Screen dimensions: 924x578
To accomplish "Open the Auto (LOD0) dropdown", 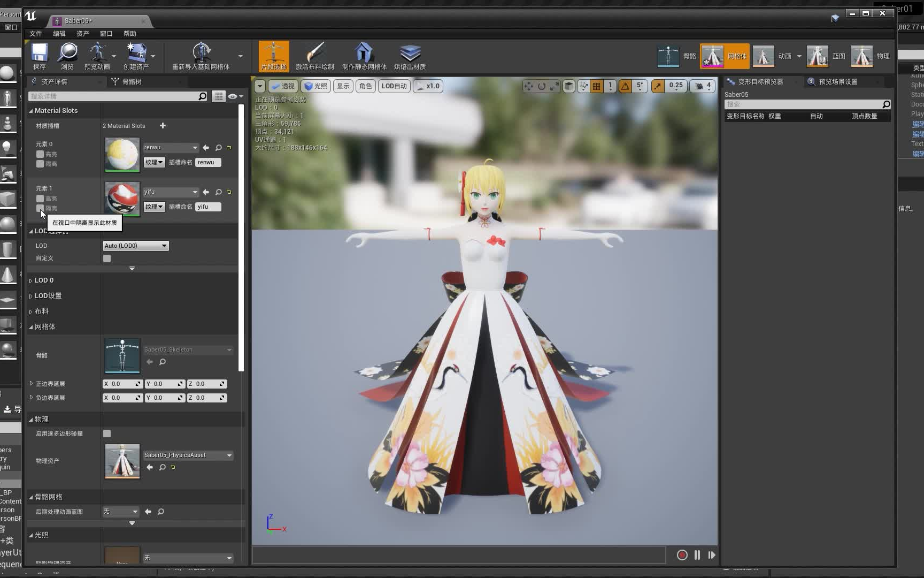I will tap(136, 246).
